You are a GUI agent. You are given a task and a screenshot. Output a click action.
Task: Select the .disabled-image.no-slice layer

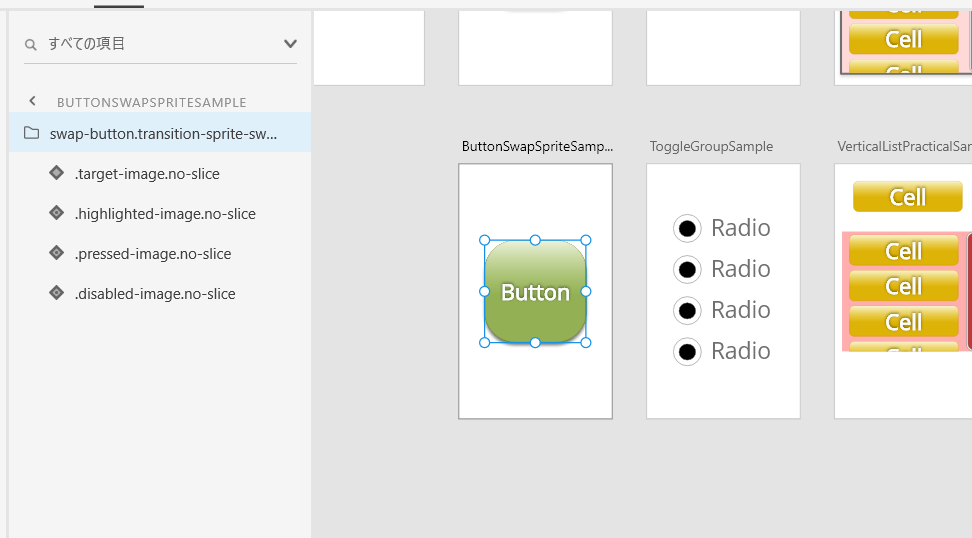tap(160, 294)
